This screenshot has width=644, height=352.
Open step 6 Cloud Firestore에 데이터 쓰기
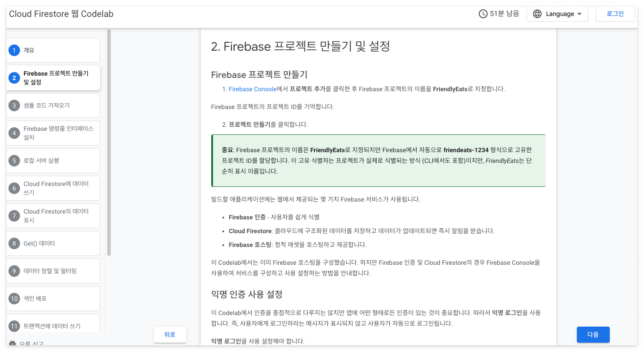[53, 188]
